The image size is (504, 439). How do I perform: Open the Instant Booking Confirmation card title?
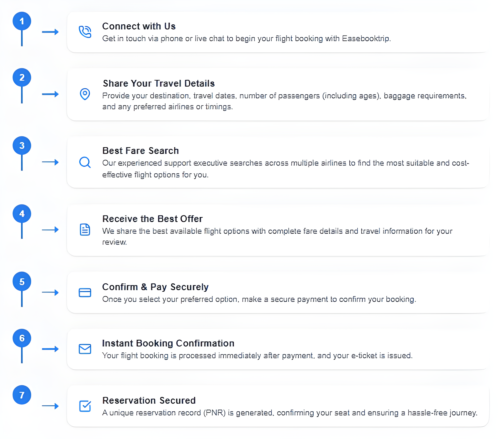168,343
